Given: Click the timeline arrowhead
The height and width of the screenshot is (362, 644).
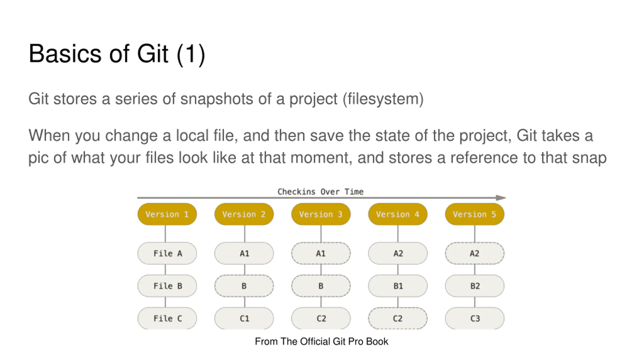Looking at the screenshot, I should 501,198.
